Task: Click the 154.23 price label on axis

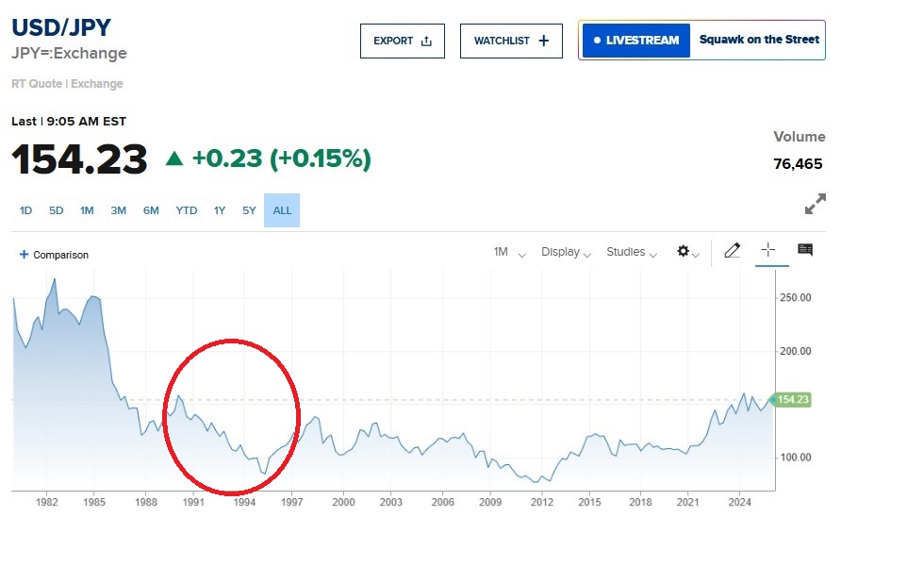Action: pyautogui.click(x=793, y=400)
